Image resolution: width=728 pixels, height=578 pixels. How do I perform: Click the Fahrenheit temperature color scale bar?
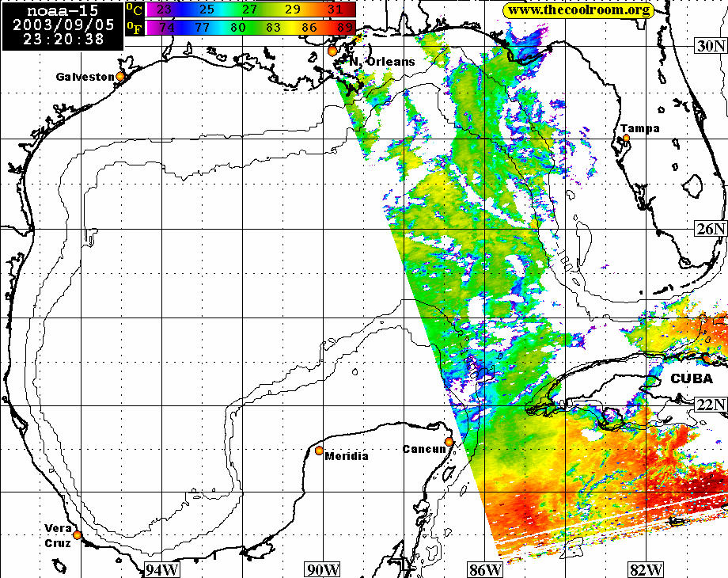tap(251, 28)
